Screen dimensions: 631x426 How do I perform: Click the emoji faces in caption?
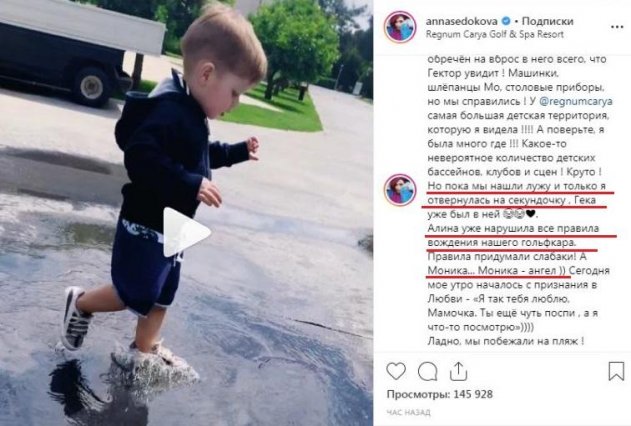click(514, 214)
